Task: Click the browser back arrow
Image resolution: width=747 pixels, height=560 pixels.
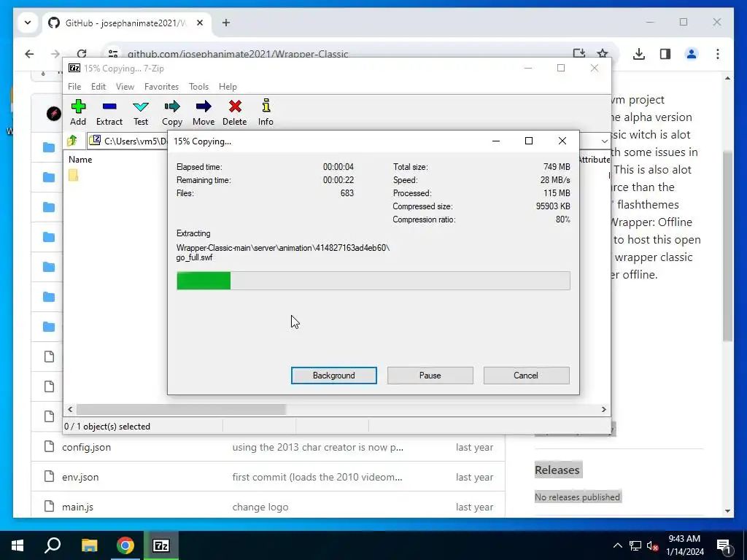Action: [29, 54]
